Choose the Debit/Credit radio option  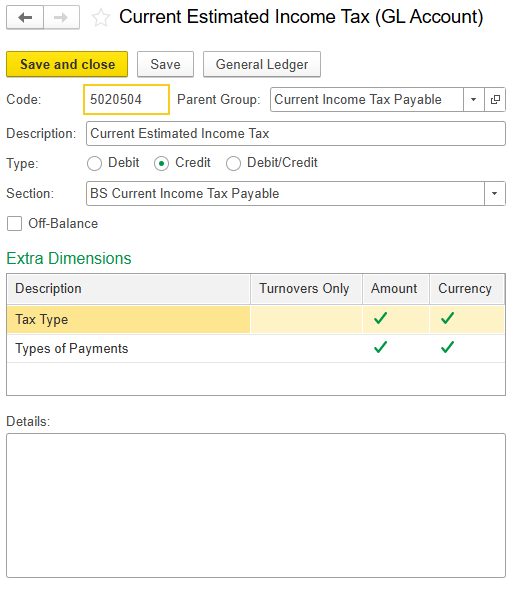(233, 164)
